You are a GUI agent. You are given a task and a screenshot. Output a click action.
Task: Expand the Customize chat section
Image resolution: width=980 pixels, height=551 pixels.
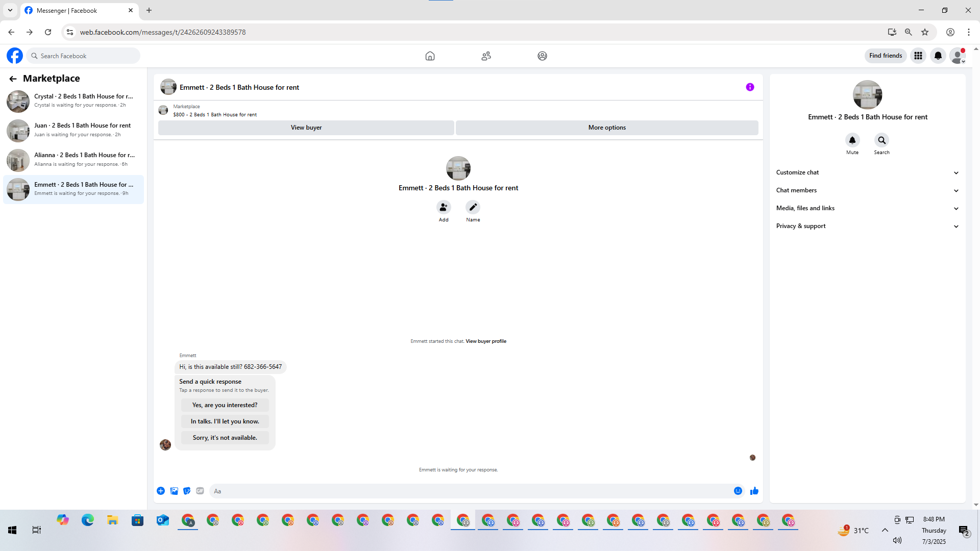(x=867, y=172)
